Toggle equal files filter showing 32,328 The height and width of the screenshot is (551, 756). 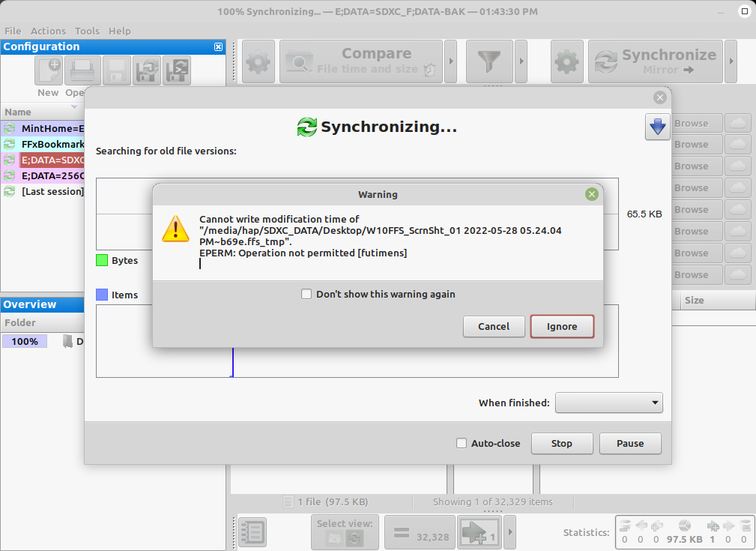click(x=420, y=533)
